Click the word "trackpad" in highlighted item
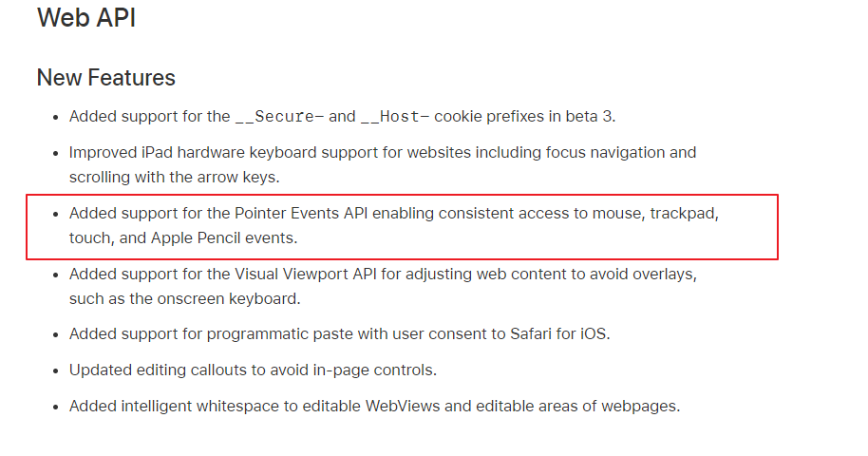 (683, 214)
